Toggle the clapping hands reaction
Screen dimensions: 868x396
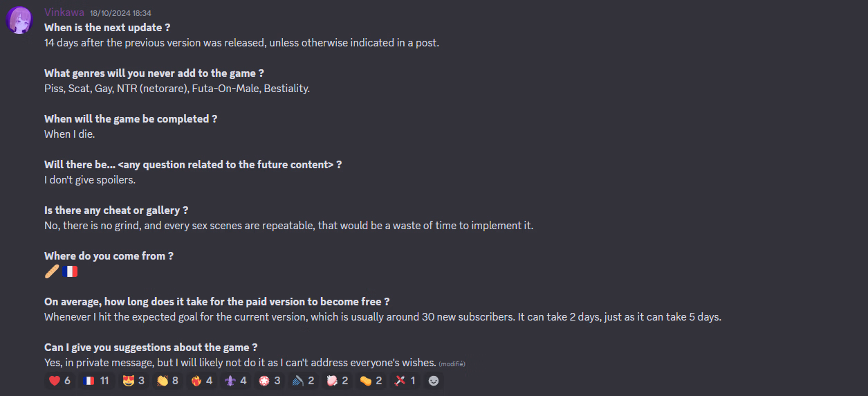(167, 381)
